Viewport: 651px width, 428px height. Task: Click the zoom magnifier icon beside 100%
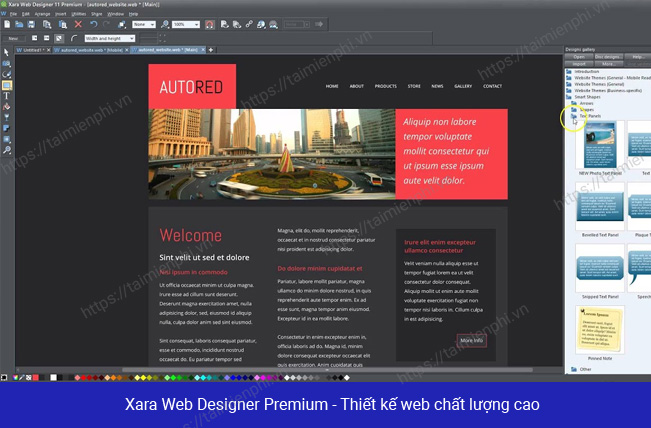(165, 24)
